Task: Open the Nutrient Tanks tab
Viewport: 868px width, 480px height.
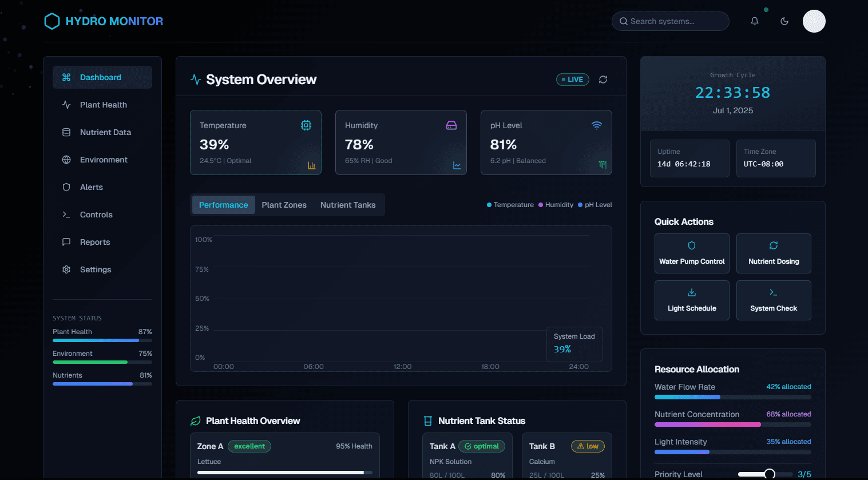Action: pos(348,204)
